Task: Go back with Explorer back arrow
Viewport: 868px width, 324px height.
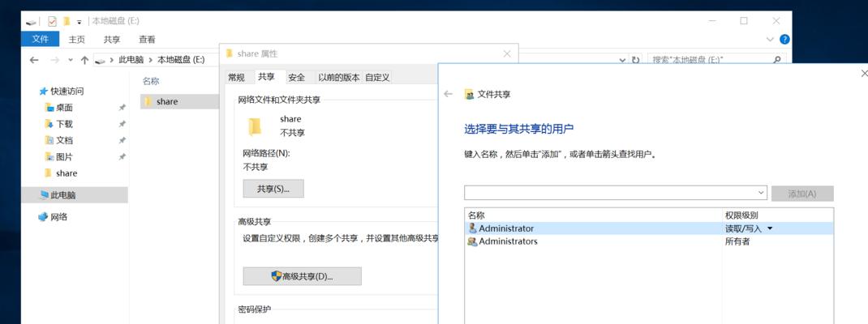Action: pyautogui.click(x=34, y=60)
